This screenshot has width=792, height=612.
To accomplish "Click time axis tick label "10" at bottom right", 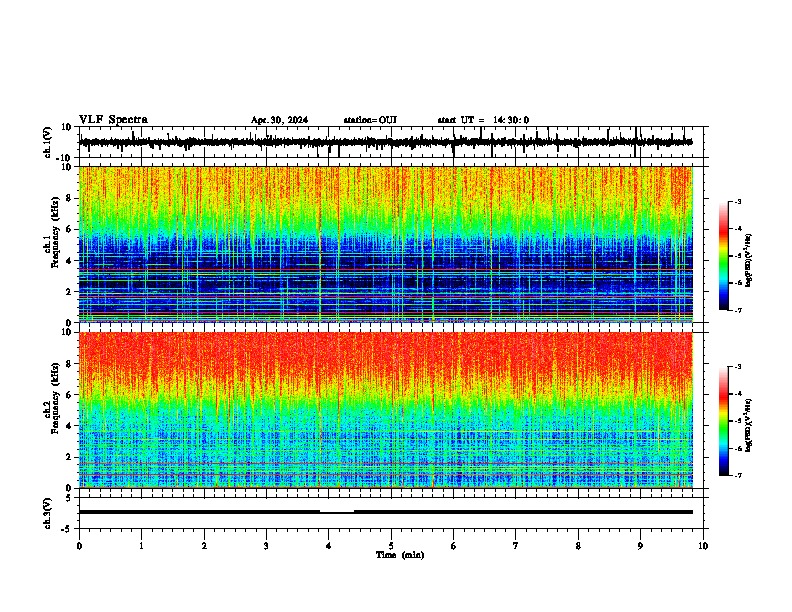I will tap(703, 546).
